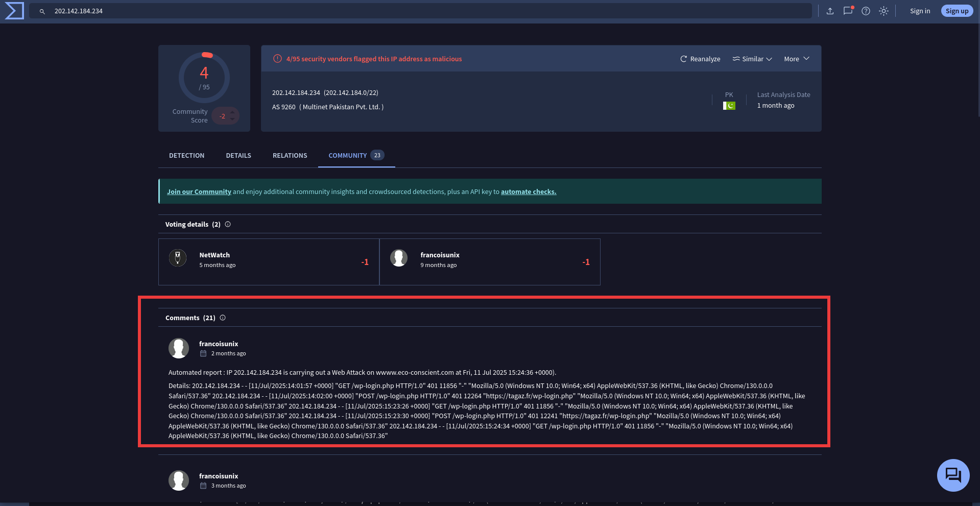
Task: Click the calendar icon under francoisunix comment
Action: (x=203, y=353)
